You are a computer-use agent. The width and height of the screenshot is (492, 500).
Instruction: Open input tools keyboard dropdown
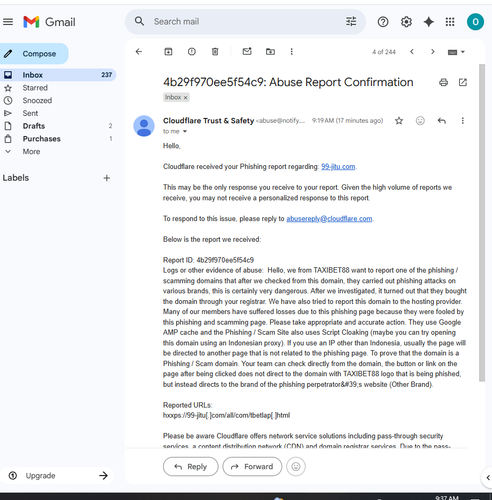click(x=456, y=52)
